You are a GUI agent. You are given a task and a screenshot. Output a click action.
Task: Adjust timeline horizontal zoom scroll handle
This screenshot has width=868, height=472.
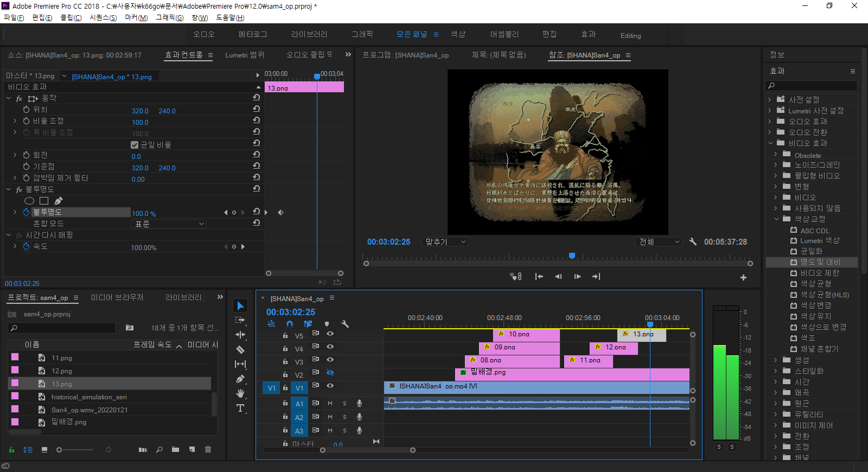coord(413,450)
